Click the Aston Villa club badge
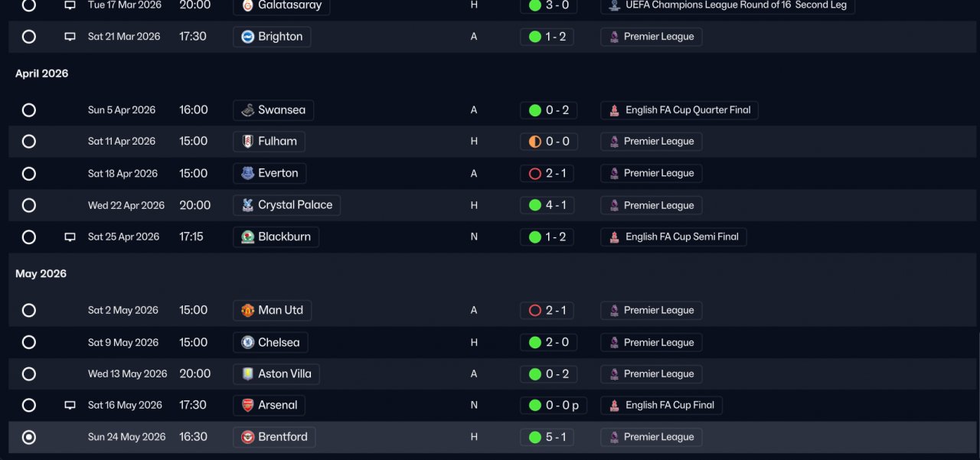This screenshot has height=460, width=980. click(247, 374)
